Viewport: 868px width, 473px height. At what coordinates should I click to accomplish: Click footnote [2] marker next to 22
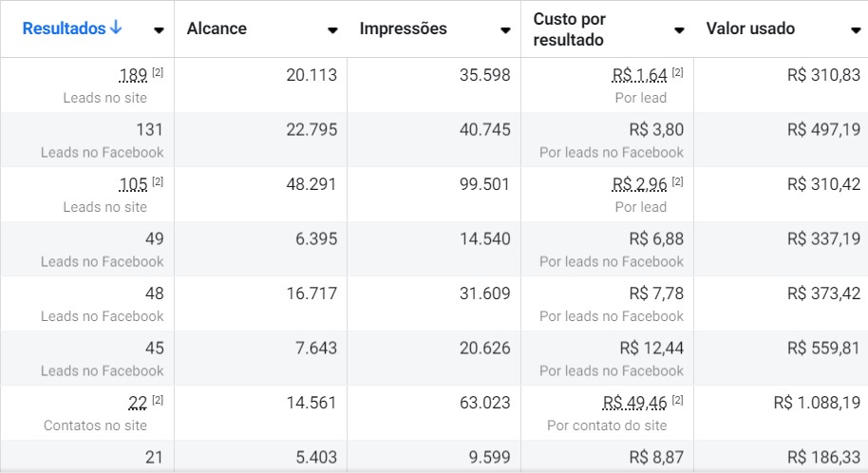click(158, 400)
